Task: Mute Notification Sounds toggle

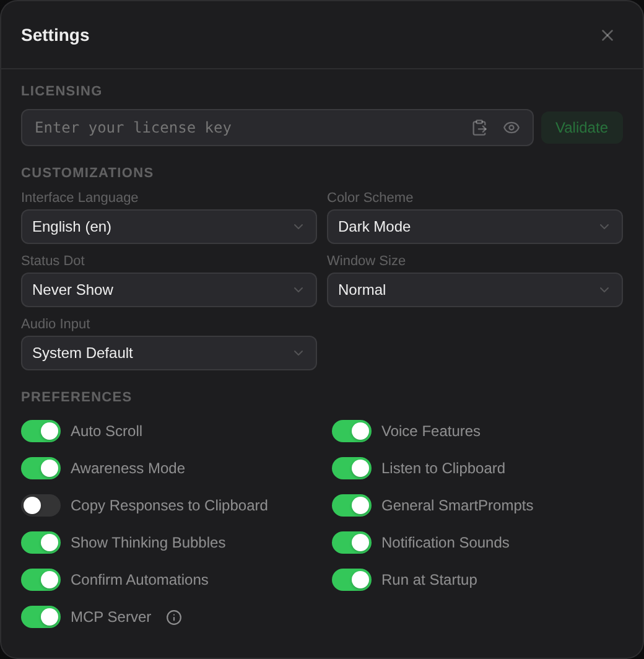Action: (352, 543)
